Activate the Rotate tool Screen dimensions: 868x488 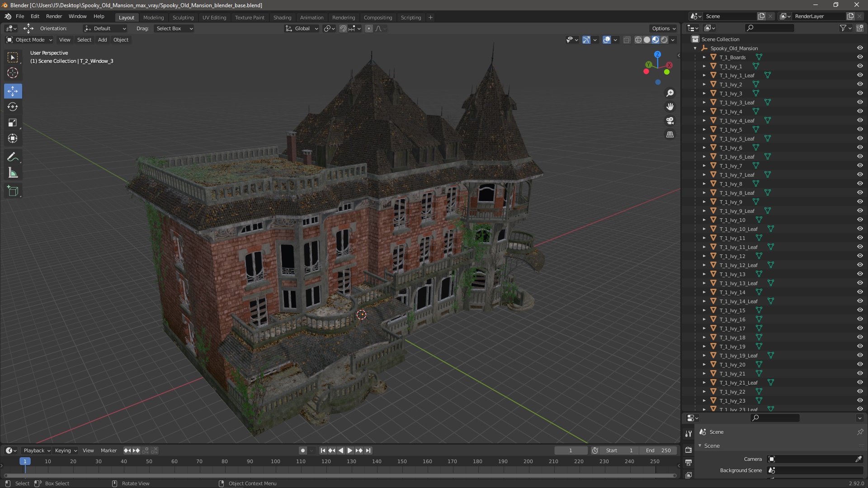tap(13, 107)
